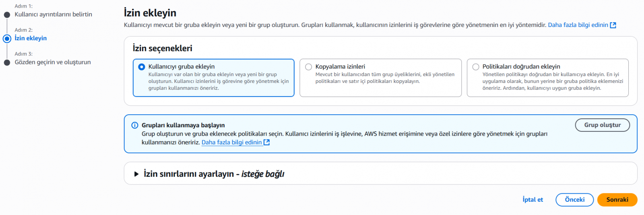Select the 'Kullanıcıyı gruba ekleyin' radio option
This screenshot has width=644, height=215.
tap(142, 67)
